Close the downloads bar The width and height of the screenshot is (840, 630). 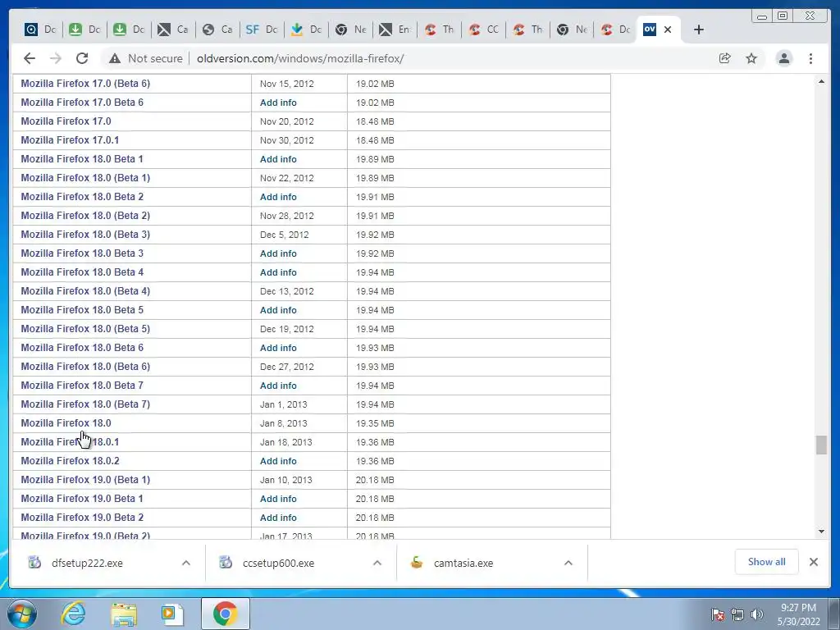(813, 562)
